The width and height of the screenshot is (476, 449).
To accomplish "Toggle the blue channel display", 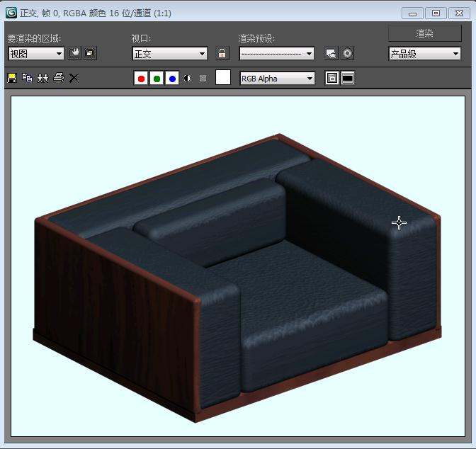I will (172, 79).
